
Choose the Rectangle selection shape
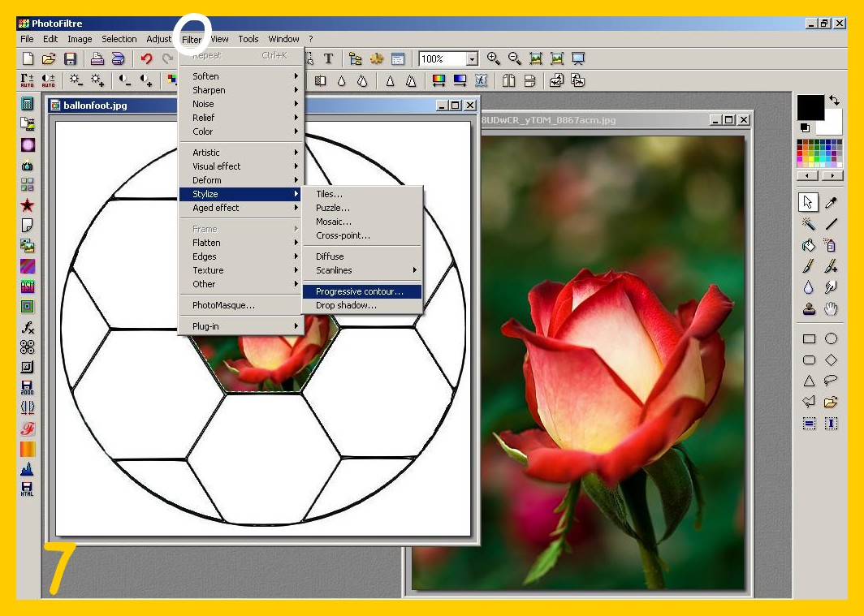pyautogui.click(x=809, y=338)
